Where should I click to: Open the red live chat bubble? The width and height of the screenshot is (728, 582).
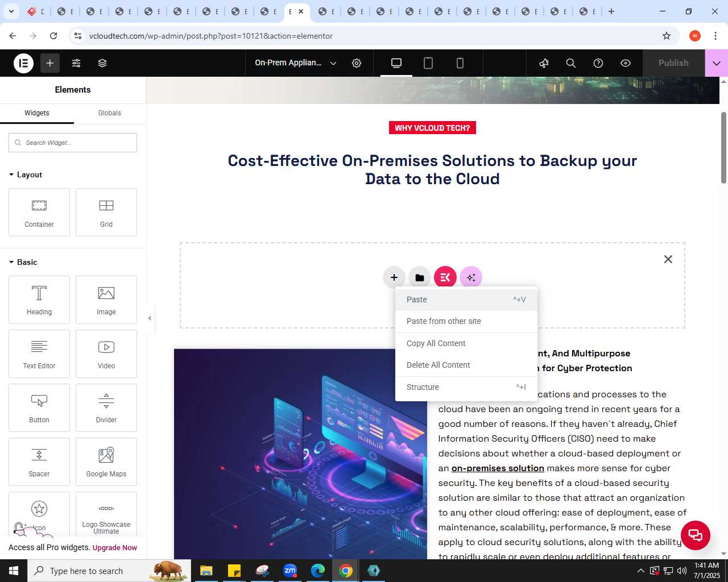pos(695,535)
